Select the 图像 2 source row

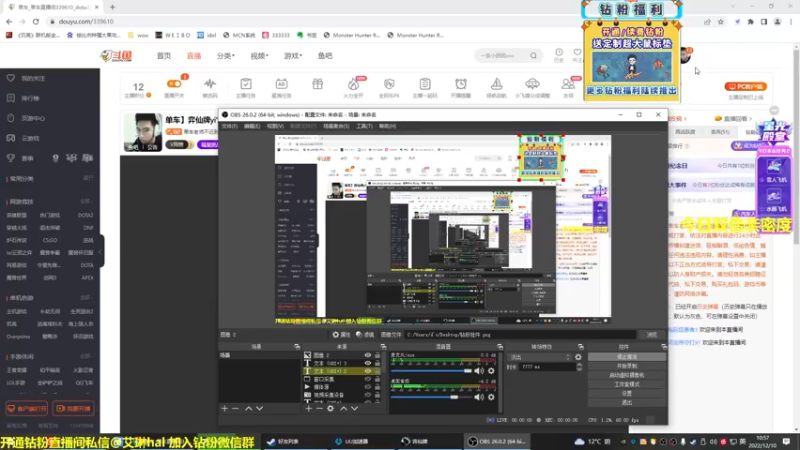pyautogui.click(x=342, y=355)
